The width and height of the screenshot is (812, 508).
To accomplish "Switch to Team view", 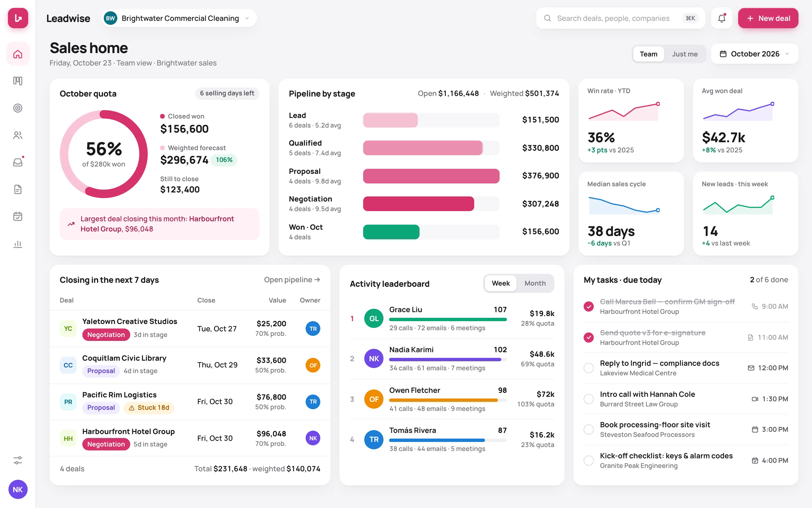I will [648, 54].
